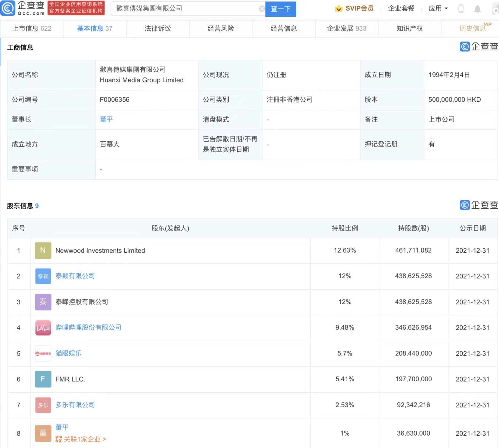Click the 股东信息 9 section heading
The height and width of the screenshot is (448, 499).
(x=23, y=206)
